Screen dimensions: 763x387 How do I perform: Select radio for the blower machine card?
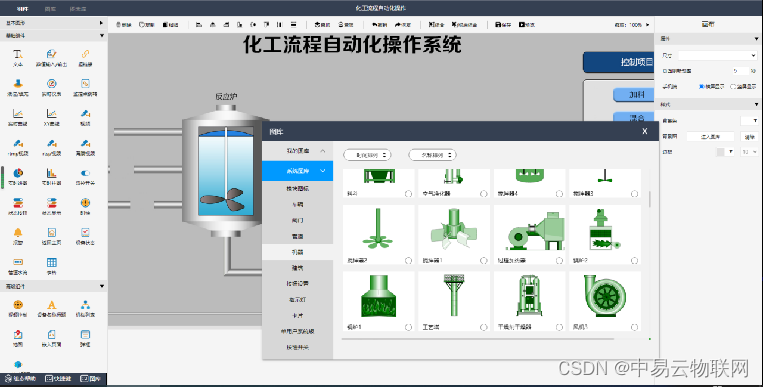(559, 260)
